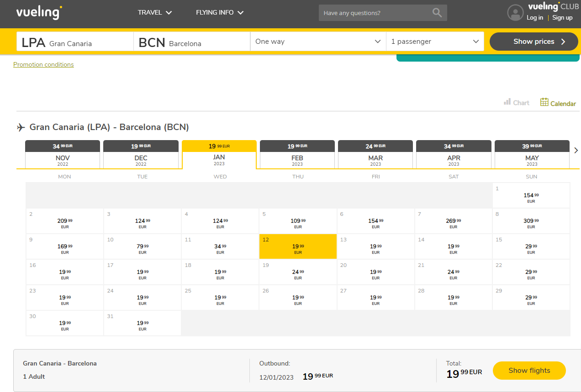The height and width of the screenshot is (392, 581).
Task: Select January 4 date cell
Action: 220,221
